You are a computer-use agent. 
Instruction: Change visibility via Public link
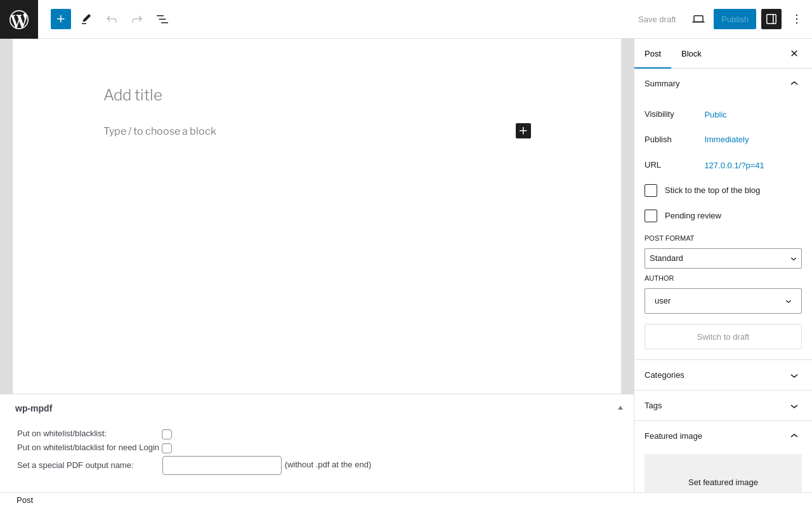tap(716, 115)
